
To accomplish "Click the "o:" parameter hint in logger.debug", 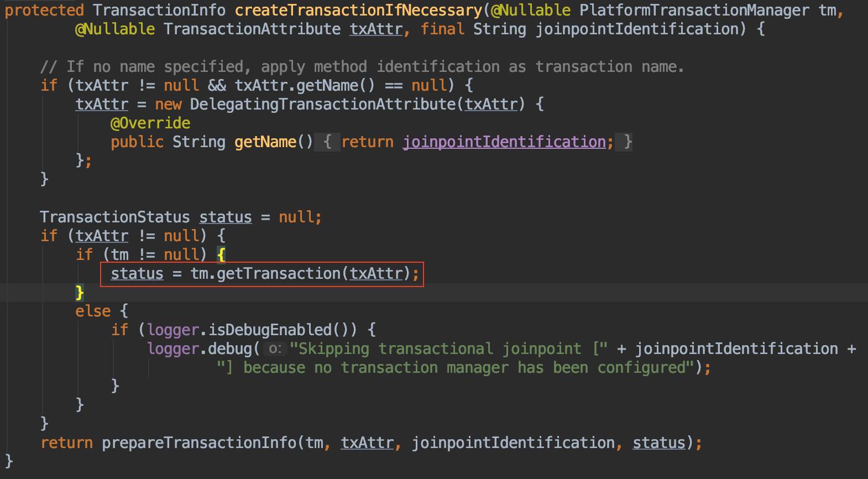I will [275, 349].
